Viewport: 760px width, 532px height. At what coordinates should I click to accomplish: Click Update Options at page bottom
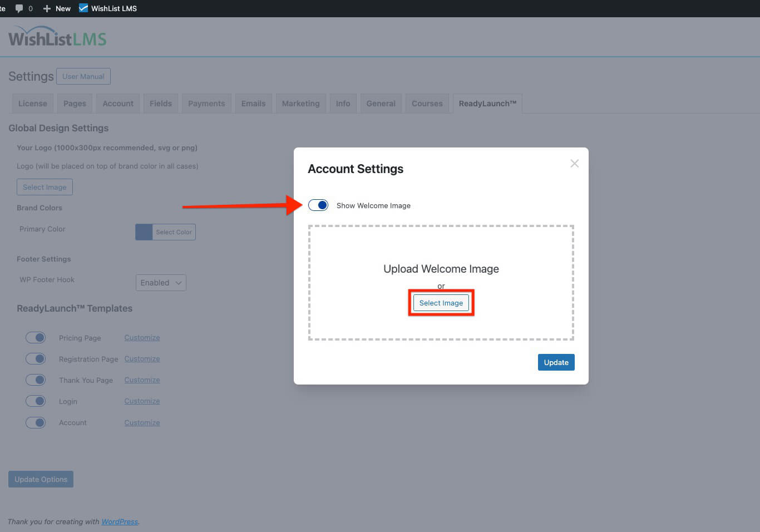pyautogui.click(x=41, y=479)
